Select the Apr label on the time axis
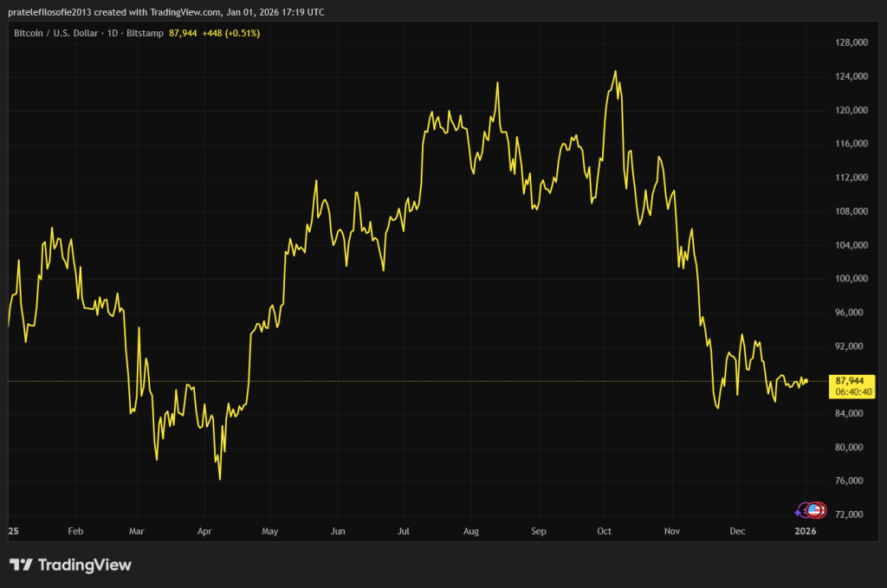 (204, 530)
